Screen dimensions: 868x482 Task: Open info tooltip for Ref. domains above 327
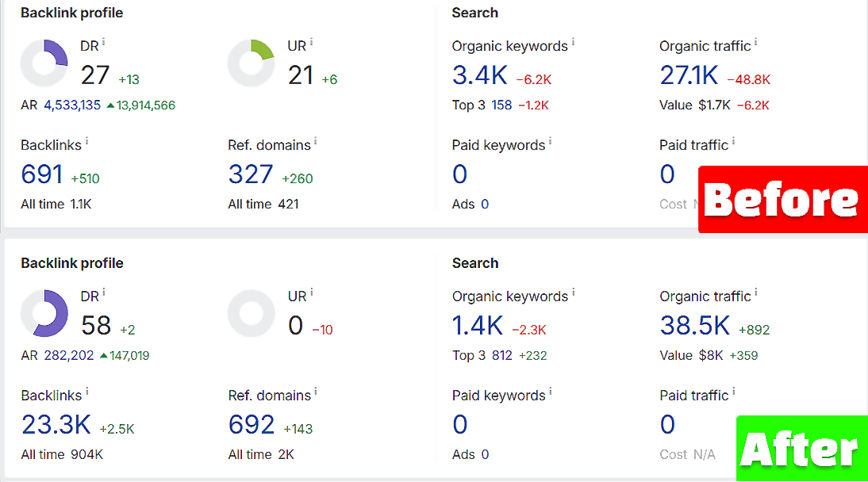[x=315, y=141]
